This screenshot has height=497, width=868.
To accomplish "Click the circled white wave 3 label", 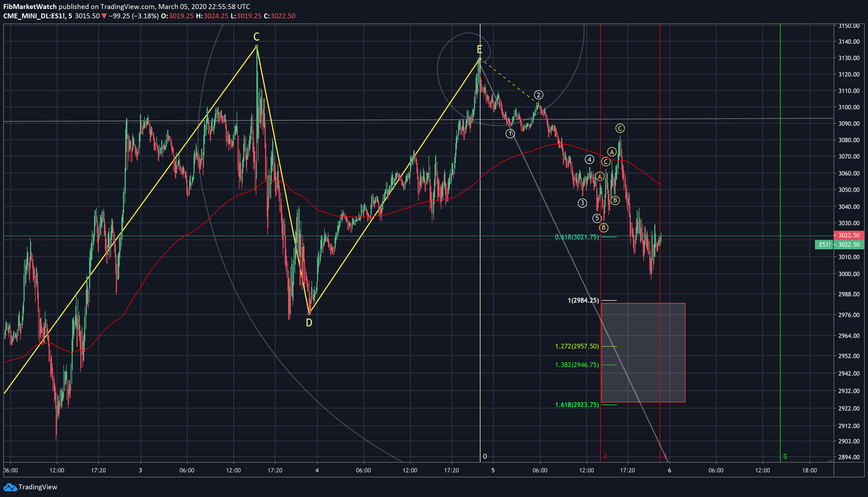I will coord(582,203).
